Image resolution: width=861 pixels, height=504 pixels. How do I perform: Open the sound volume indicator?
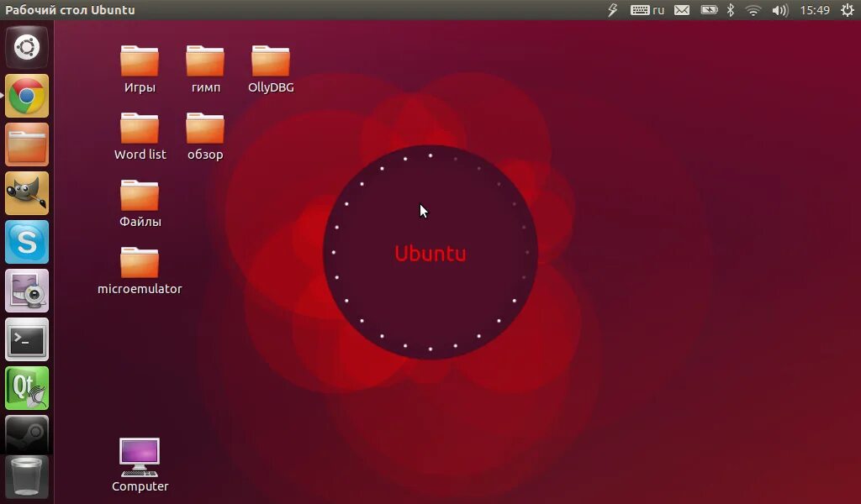click(x=779, y=10)
